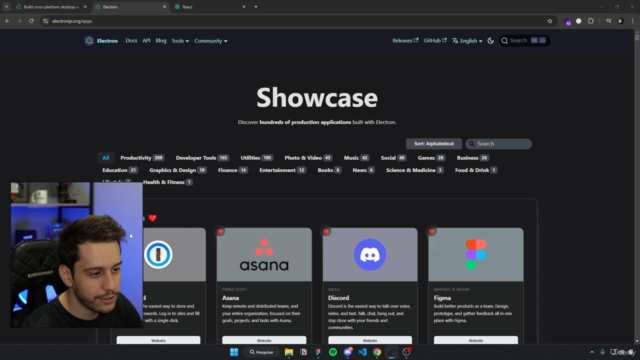Filter by Graphics & Design category
The width and height of the screenshot is (640, 360).
tap(178, 170)
